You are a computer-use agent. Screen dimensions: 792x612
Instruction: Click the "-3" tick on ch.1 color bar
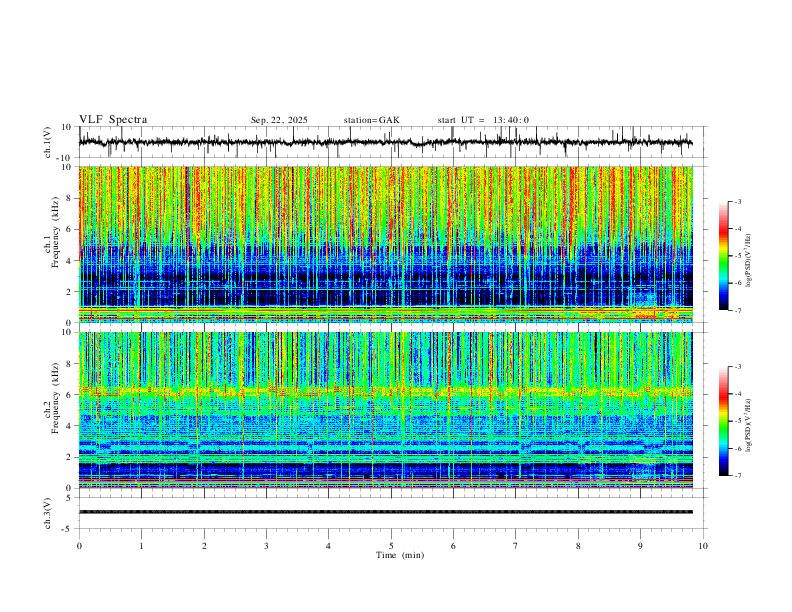click(x=737, y=202)
